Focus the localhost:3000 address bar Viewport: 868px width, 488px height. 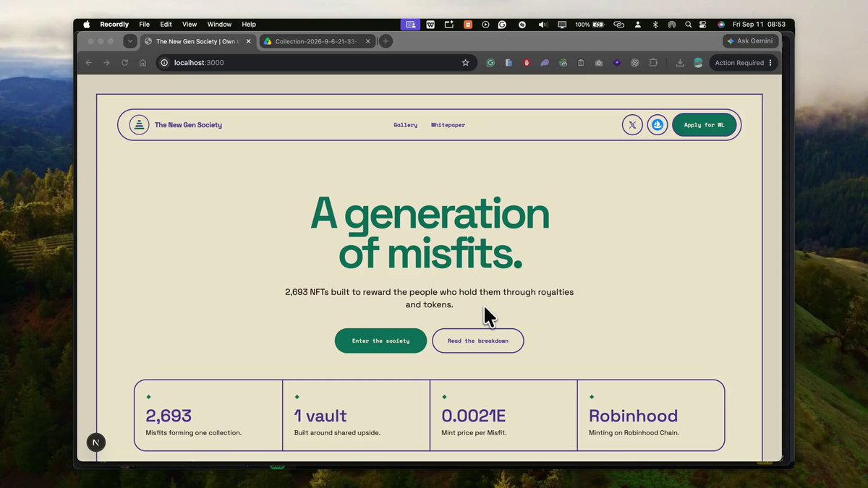(x=316, y=63)
